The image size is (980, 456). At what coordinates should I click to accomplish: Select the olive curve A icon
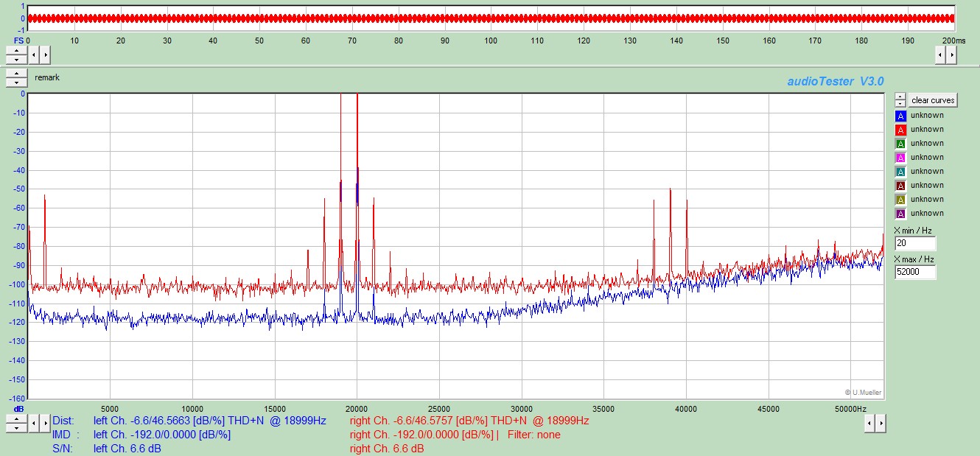(x=900, y=200)
